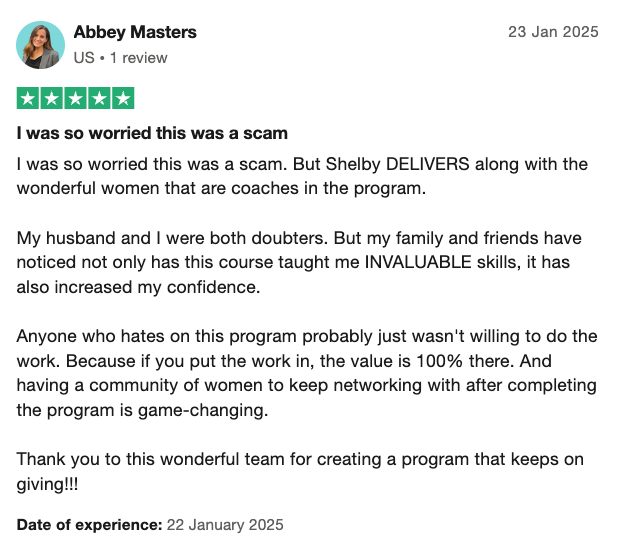The height and width of the screenshot is (553, 642).
Task: Click the paragraph starting "Anyone who hates"
Action: [x=307, y=373]
